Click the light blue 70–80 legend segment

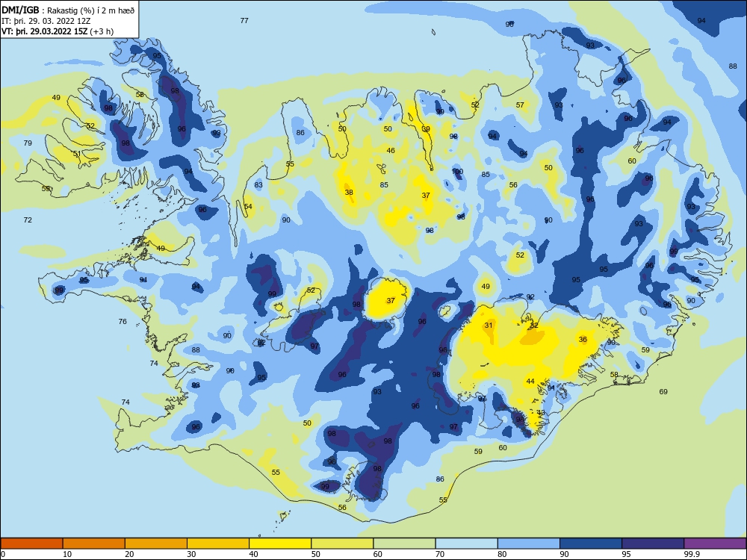466,544
